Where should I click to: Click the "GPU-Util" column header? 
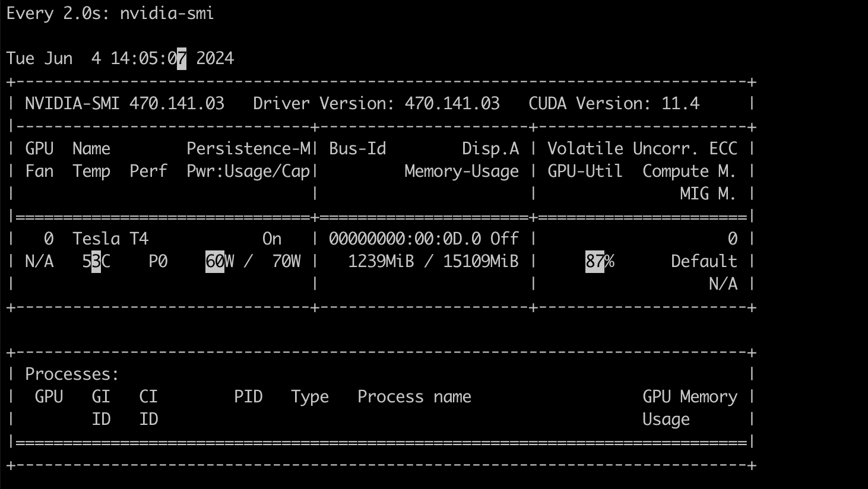click(585, 171)
